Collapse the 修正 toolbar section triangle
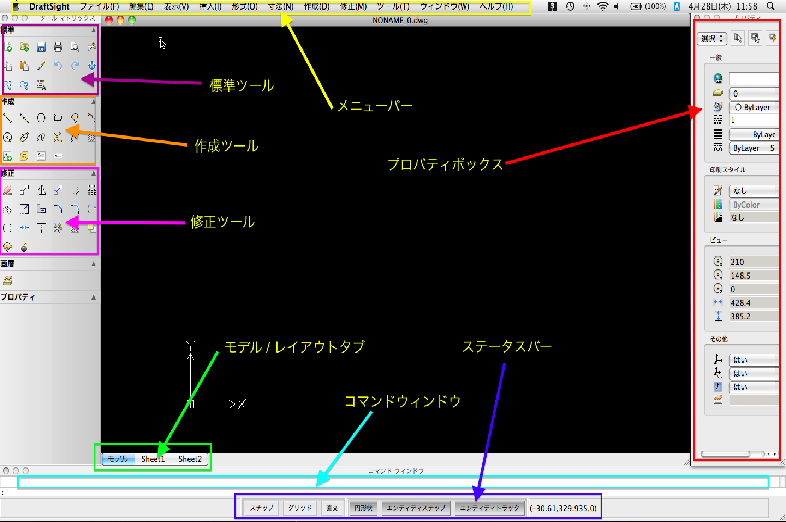This screenshot has height=522, width=786. pyautogui.click(x=93, y=173)
